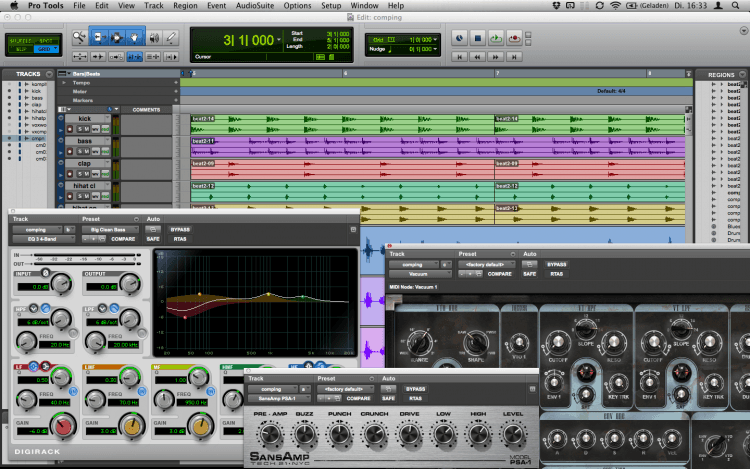Toggle Link Timeline and Edit Selection
Image resolution: width=750 pixels, height=469 pixels.
pos(134,57)
